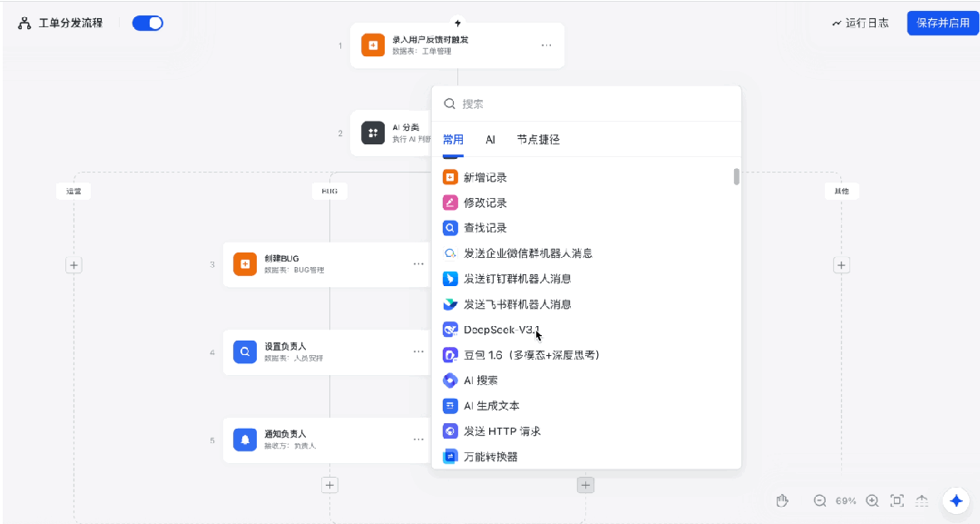The width and height of the screenshot is (980, 524).
Task: Click the AI 分类 node icon
Action: click(373, 133)
